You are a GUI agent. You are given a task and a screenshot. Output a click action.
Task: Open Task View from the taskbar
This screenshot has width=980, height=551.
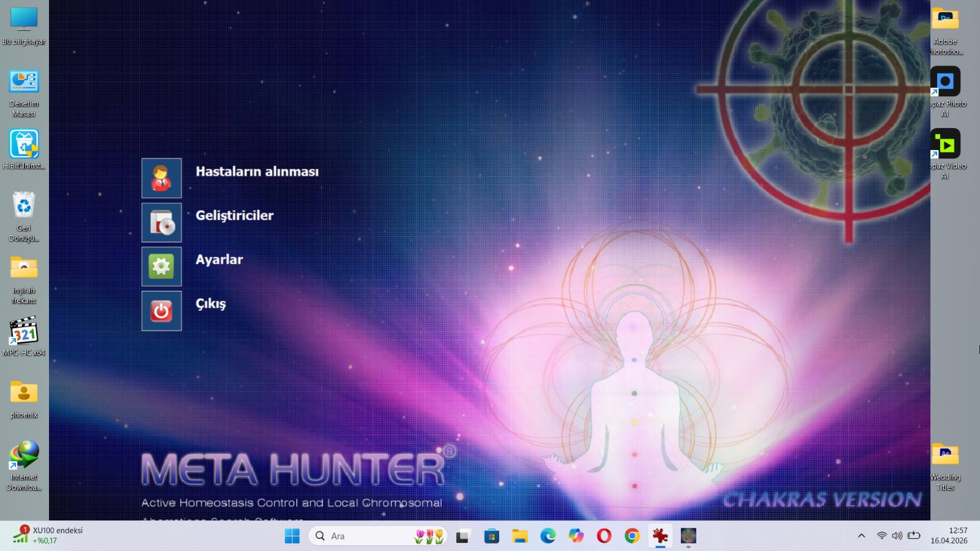click(462, 536)
